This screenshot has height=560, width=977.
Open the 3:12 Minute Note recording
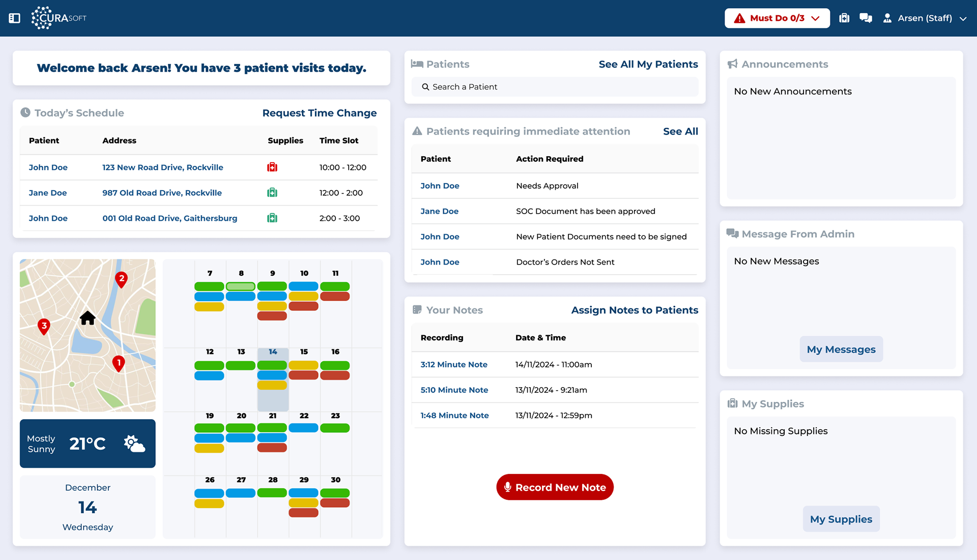pyautogui.click(x=454, y=365)
